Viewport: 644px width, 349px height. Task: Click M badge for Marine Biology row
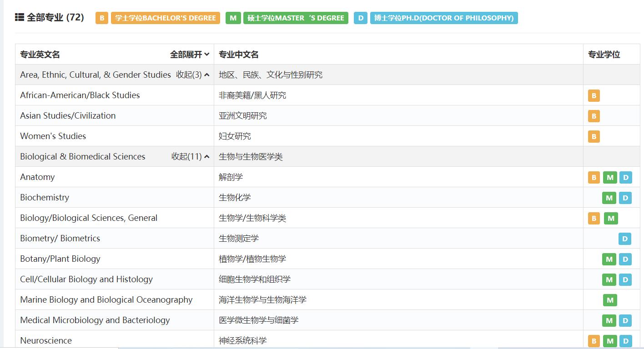point(610,300)
